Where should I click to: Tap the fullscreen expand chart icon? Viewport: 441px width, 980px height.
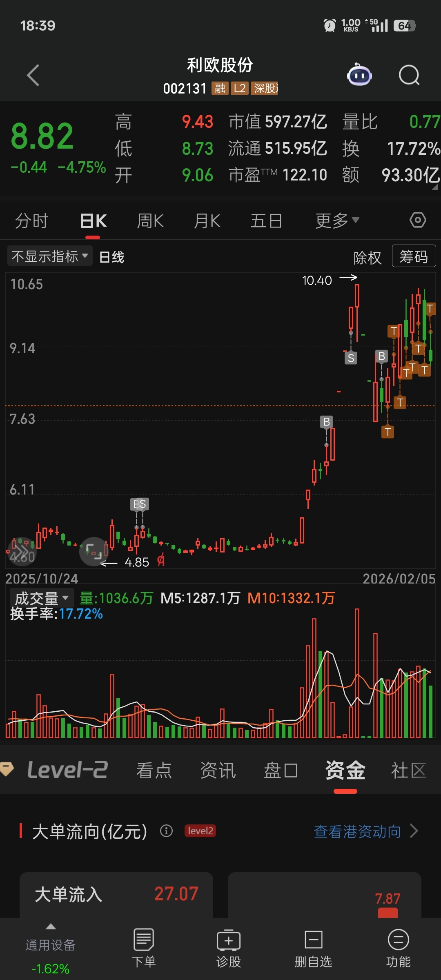click(94, 552)
